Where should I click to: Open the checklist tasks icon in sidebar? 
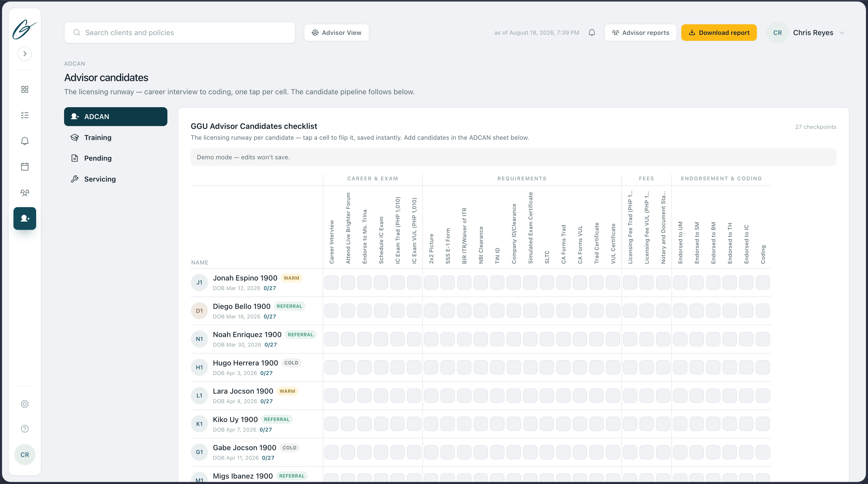(25, 115)
